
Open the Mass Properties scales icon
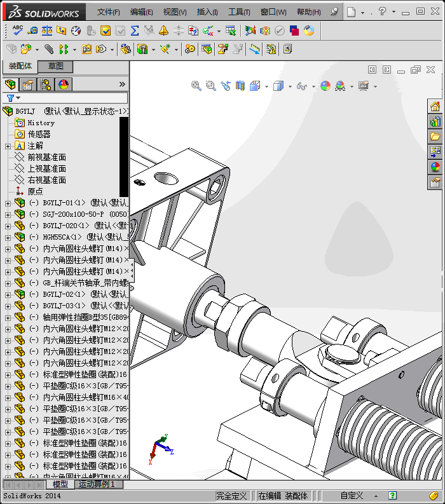coord(47,31)
